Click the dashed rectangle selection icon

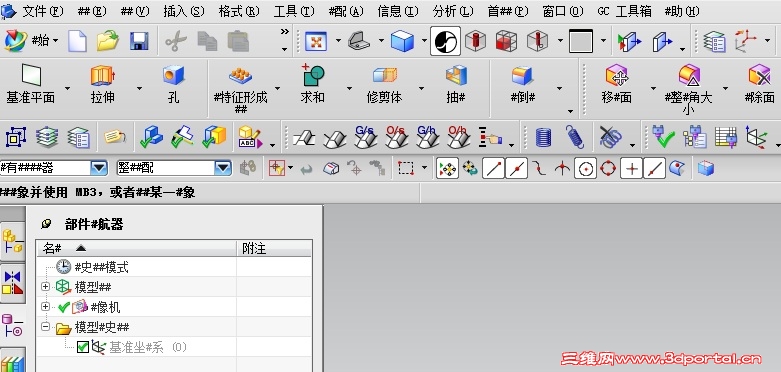pyautogui.click(x=406, y=168)
